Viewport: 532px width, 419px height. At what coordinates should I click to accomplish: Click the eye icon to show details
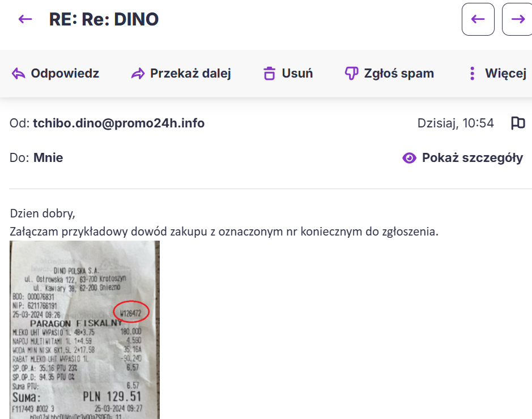tap(408, 158)
